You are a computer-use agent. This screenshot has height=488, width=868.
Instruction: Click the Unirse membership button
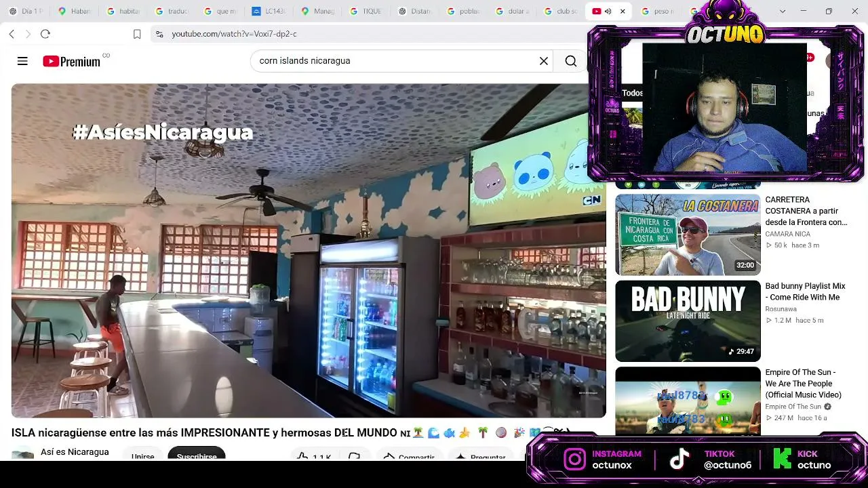coord(142,455)
